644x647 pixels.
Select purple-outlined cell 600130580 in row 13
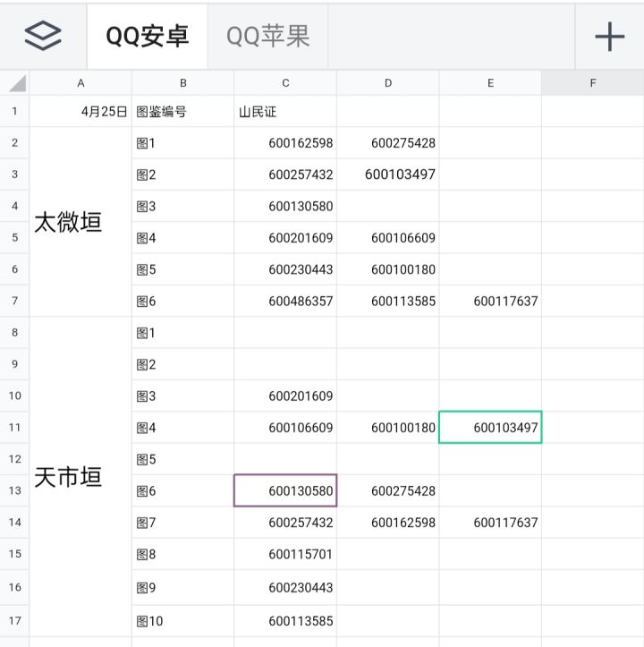pos(285,490)
